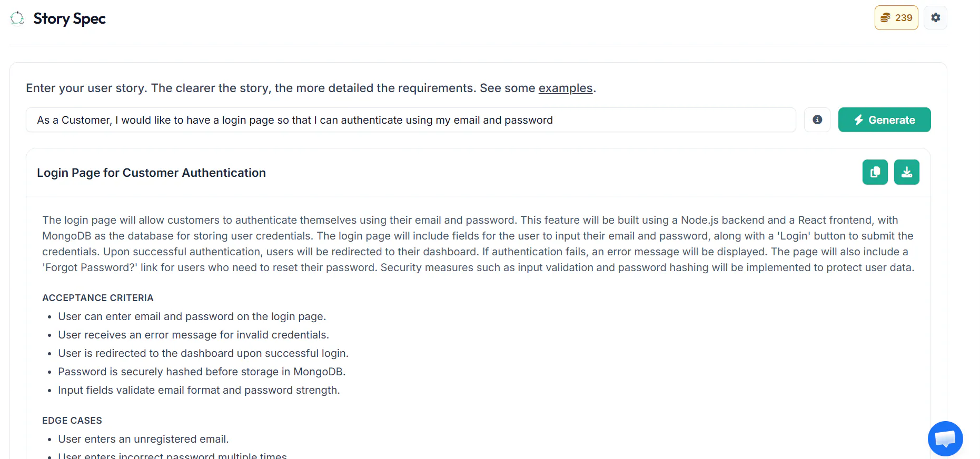Click the bullet about invalid credentials error message
980x459 pixels.
coord(193,335)
